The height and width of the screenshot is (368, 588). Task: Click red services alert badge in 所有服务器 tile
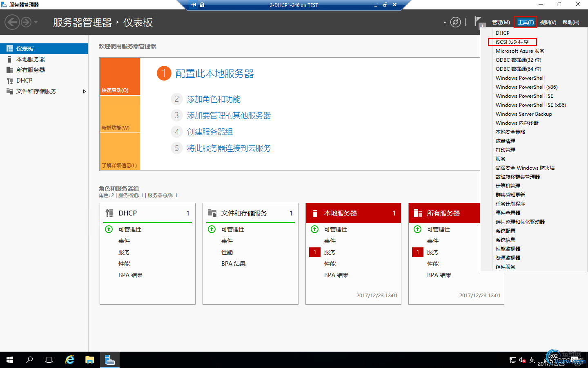coord(418,252)
